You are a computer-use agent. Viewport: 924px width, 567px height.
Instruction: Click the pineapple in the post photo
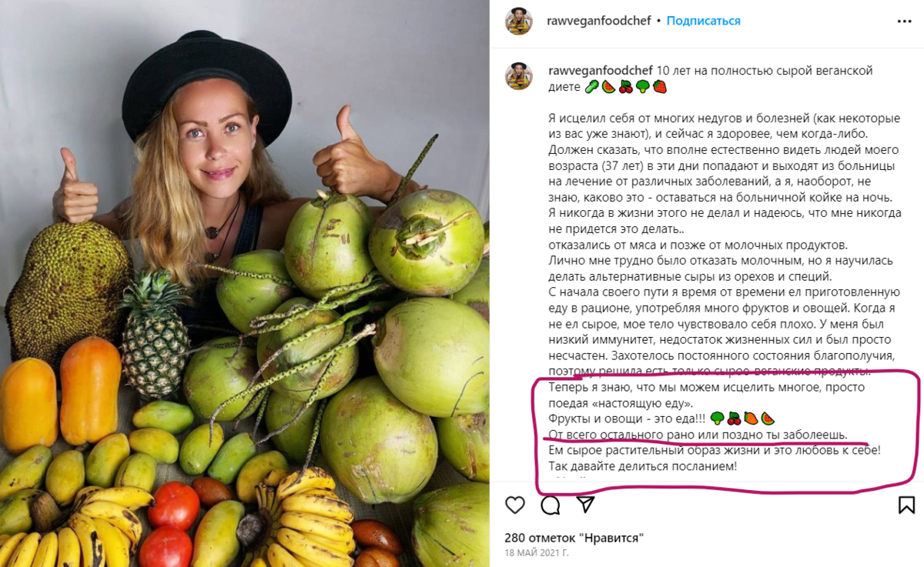point(156,333)
